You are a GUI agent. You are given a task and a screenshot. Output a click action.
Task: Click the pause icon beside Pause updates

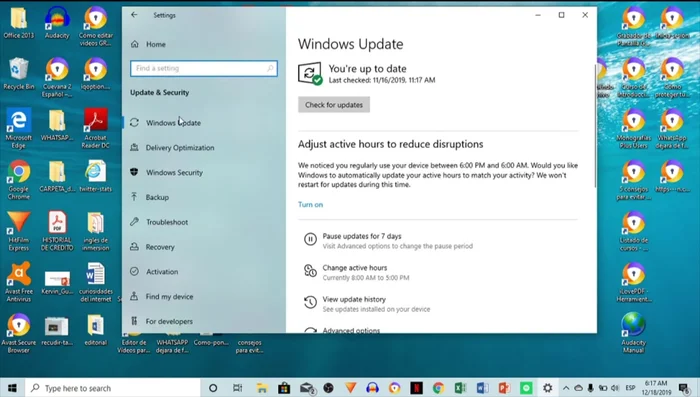310,239
